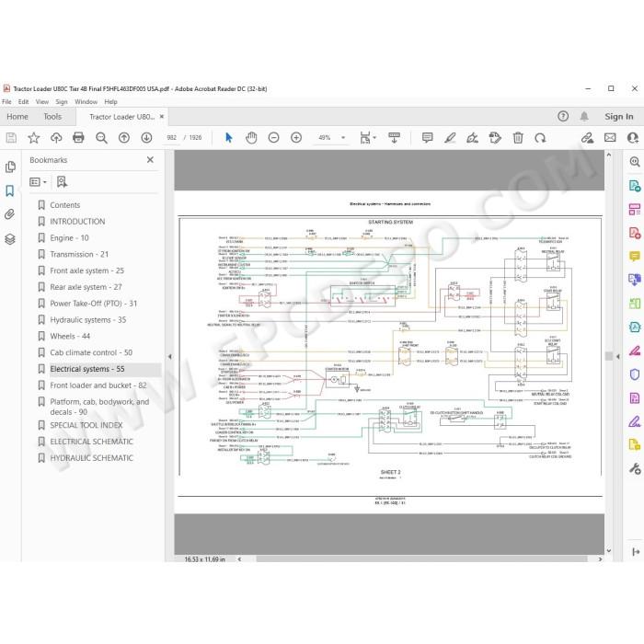Toggle the Bookmarks navigation pane icon

click(10, 190)
